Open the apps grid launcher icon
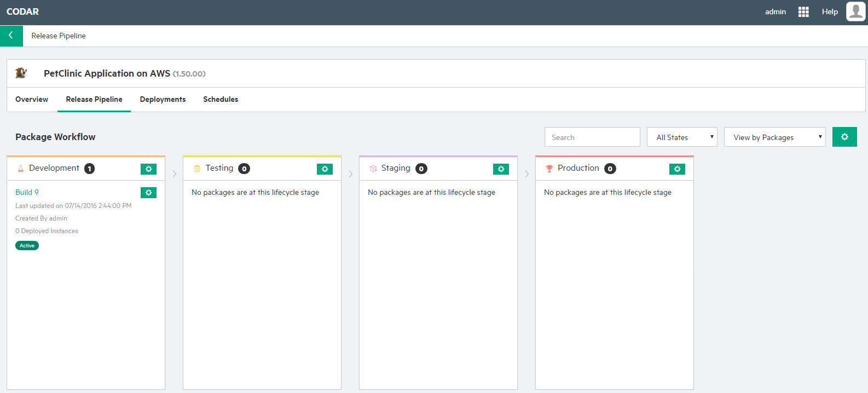Image resolution: width=868 pixels, height=393 pixels. (x=803, y=11)
